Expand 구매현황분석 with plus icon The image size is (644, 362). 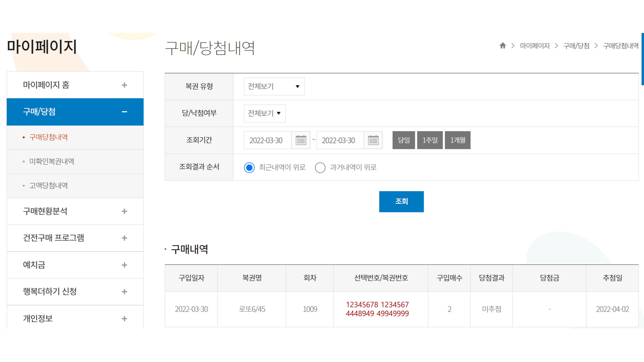click(124, 211)
